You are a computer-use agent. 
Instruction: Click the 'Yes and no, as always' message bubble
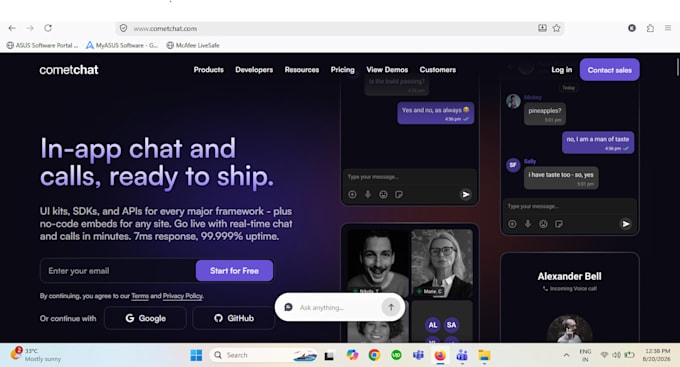tap(436, 113)
